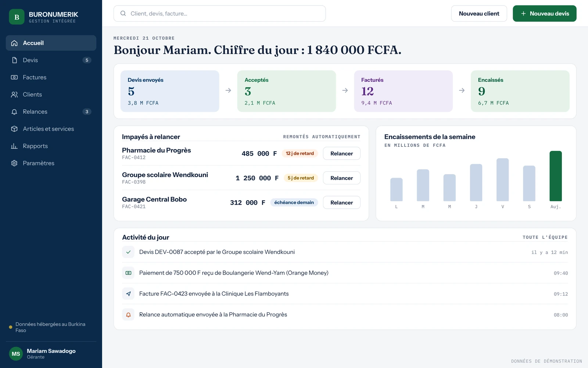Click the Accueil home icon
588x368 pixels.
(14, 43)
